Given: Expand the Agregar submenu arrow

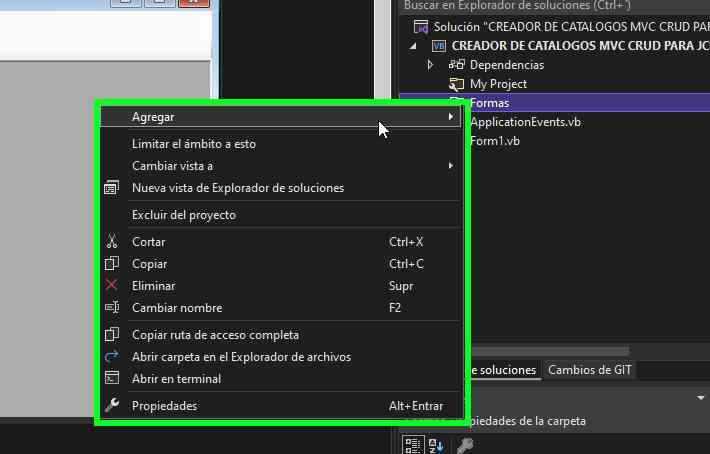Looking at the screenshot, I should (451, 117).
